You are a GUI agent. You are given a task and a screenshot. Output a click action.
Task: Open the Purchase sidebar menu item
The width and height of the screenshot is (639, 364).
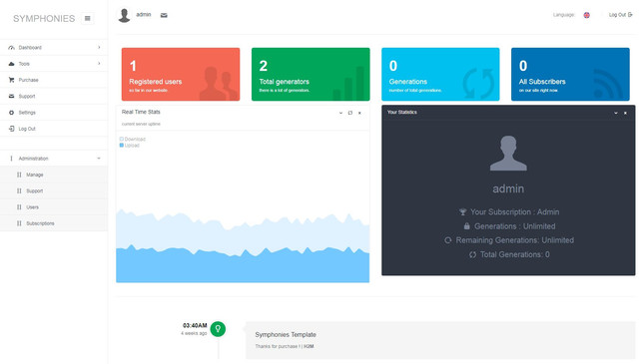54,80
